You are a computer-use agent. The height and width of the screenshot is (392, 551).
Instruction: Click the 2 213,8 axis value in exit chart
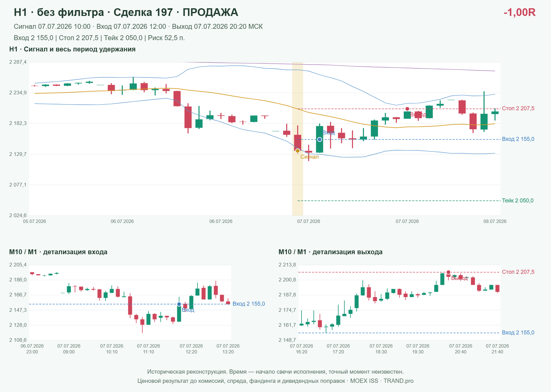(287, 265)
